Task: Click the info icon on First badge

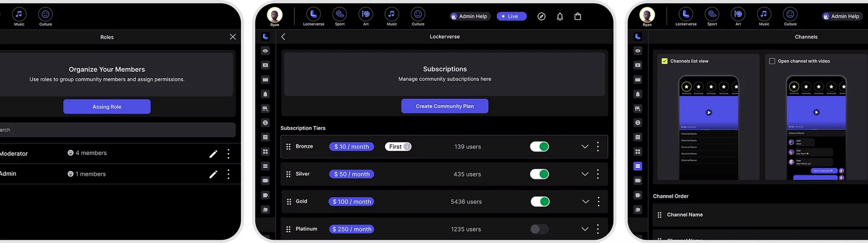Action: (407, 147)
